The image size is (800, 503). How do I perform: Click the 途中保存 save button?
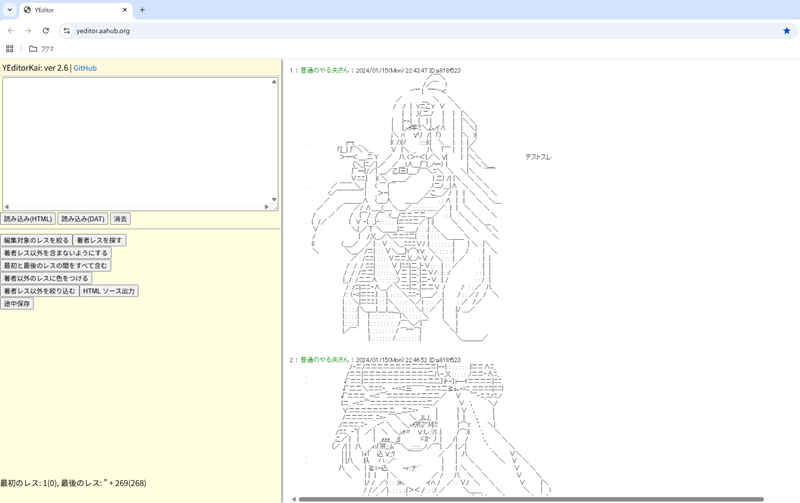click(17, 304)
